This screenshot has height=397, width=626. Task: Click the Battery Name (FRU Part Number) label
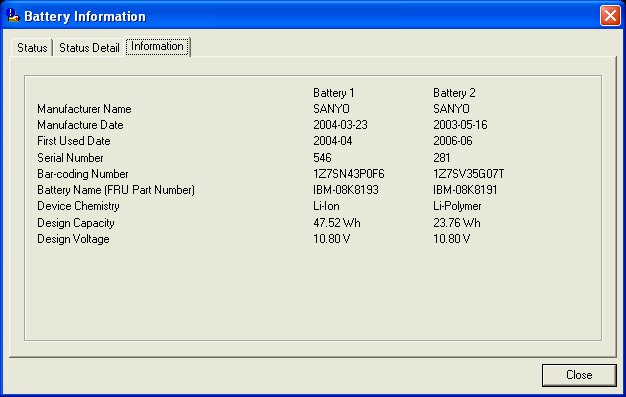tap(116, 190)
